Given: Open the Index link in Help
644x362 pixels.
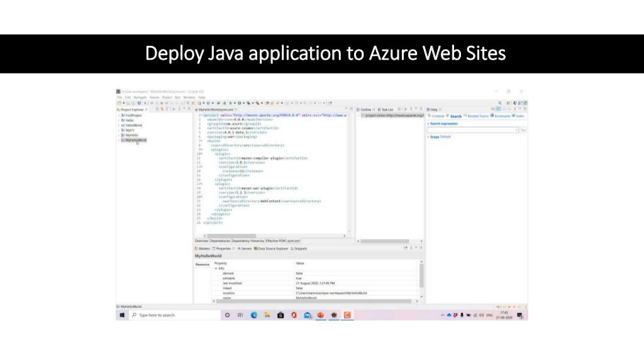Looking at the screenshot, I should 520,116.
